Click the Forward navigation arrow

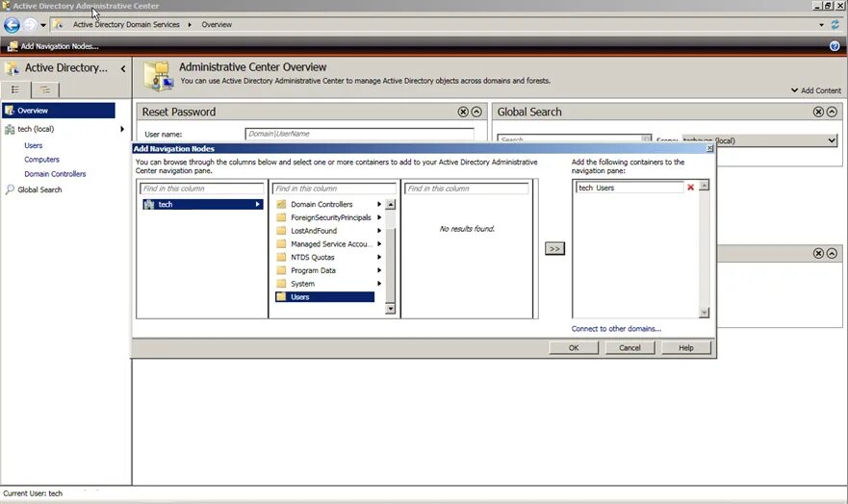pos(30,25)
